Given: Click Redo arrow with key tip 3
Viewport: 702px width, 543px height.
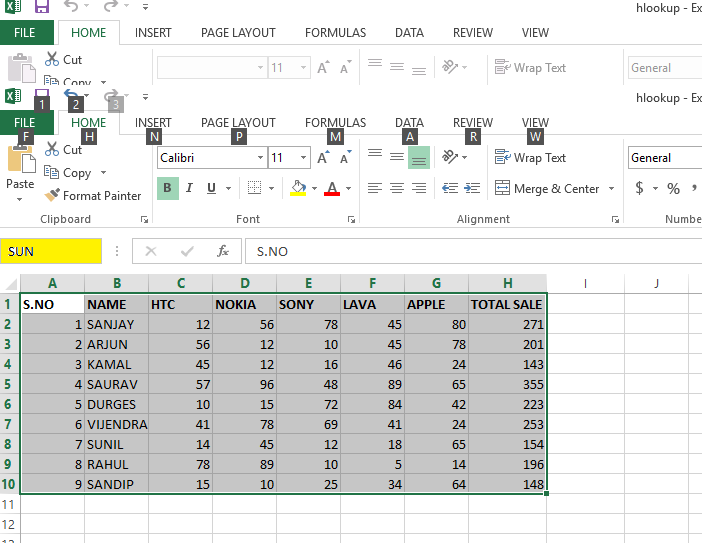Looking at the screenshot, I should pos(111,96).
